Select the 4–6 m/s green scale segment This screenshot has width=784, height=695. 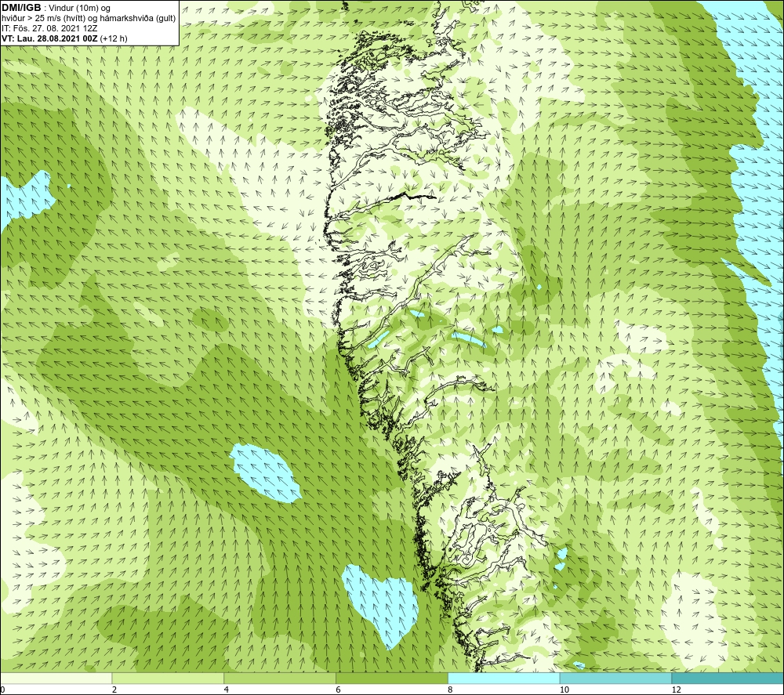point(280,678)
